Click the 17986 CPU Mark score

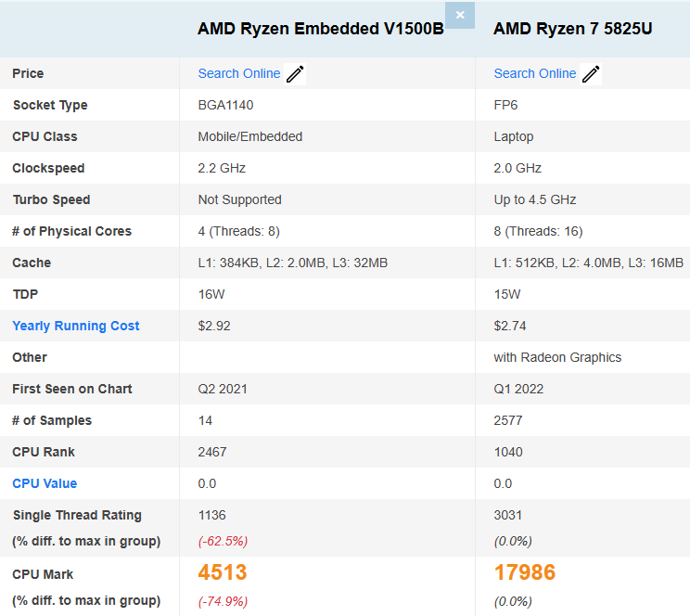pyautogui.click(x=524, y=572)
